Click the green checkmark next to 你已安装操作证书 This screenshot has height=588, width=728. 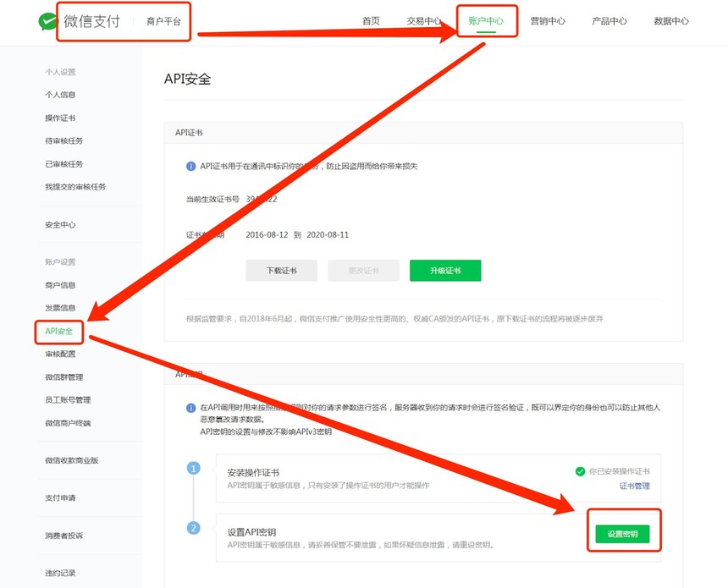pyautogui.click(x=581, y=471)
